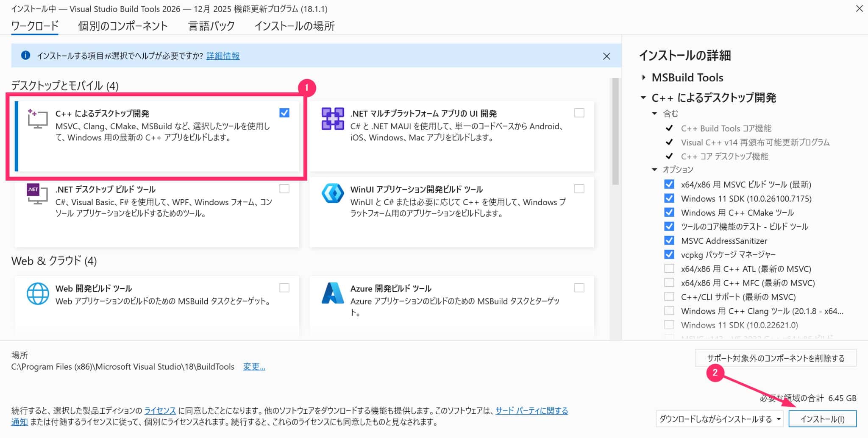Open the インストールの場所 tab

[295, 26]
